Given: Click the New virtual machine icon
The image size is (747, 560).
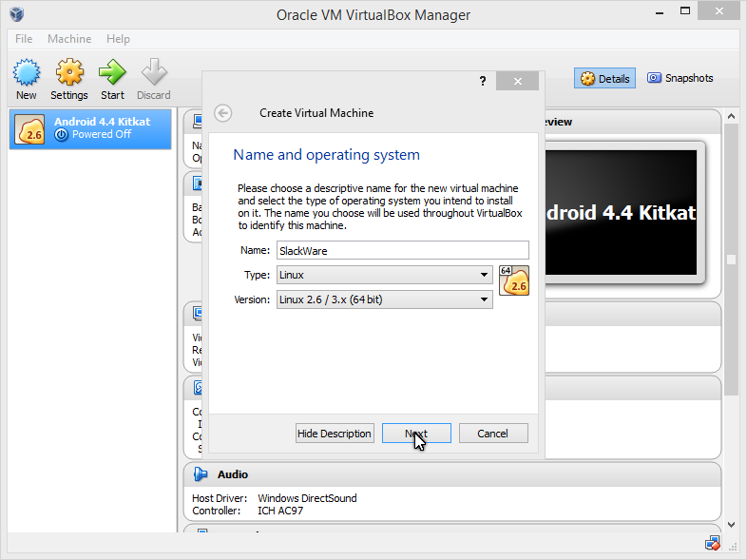Looking at the screenshot, I should pyautogui.click(x=27, y=72).
